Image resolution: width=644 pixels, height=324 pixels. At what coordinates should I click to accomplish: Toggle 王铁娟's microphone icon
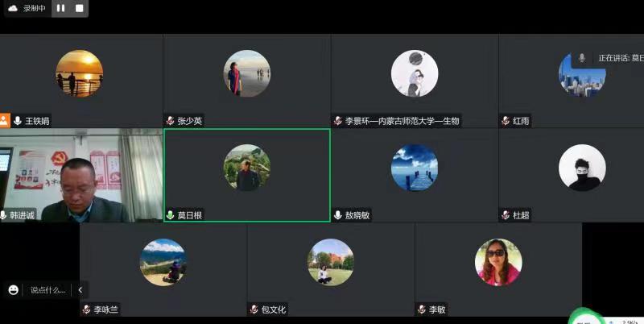[x=17, y=121]
